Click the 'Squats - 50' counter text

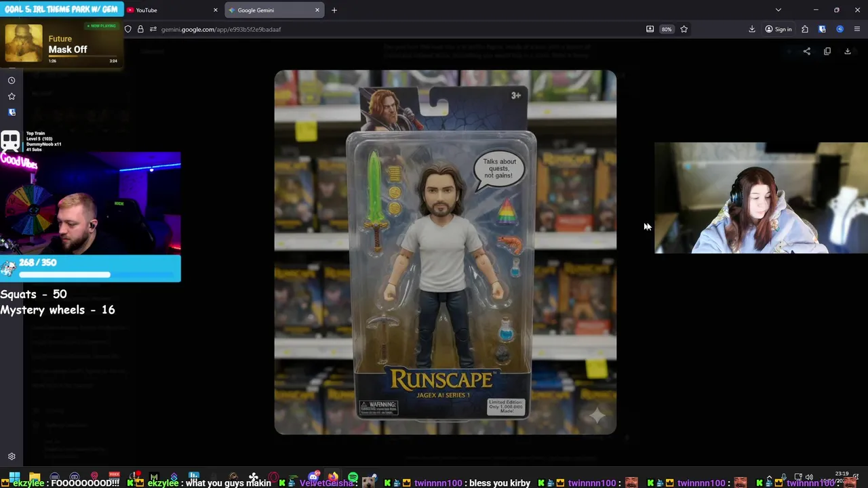pyautogui.click(x=33, y=294)
